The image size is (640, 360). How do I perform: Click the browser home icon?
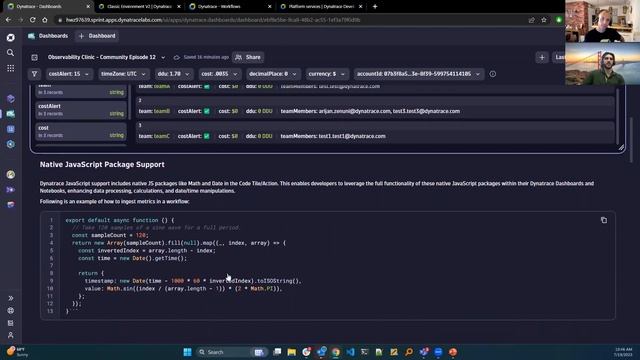click(45, 20)
